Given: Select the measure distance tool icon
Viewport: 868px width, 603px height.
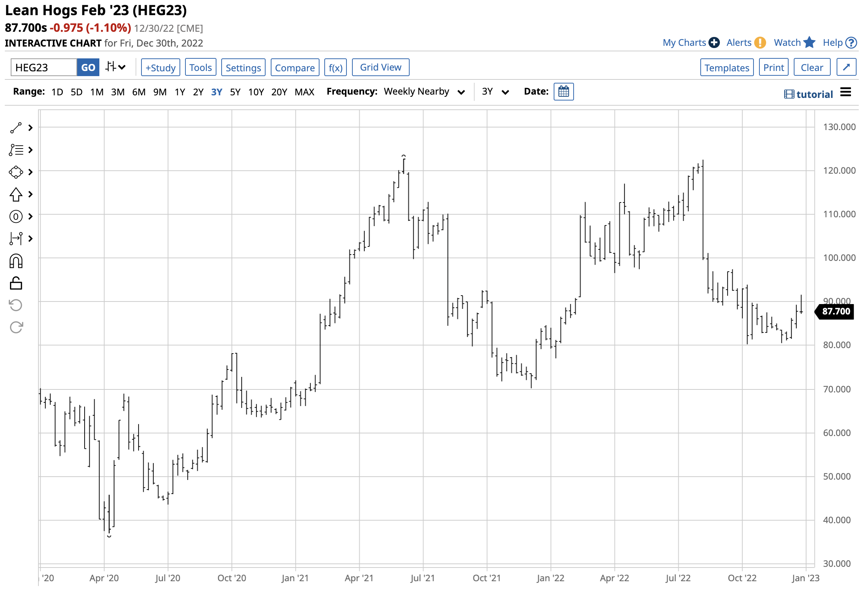Looking at the screenshot, I should pos(16,238).
